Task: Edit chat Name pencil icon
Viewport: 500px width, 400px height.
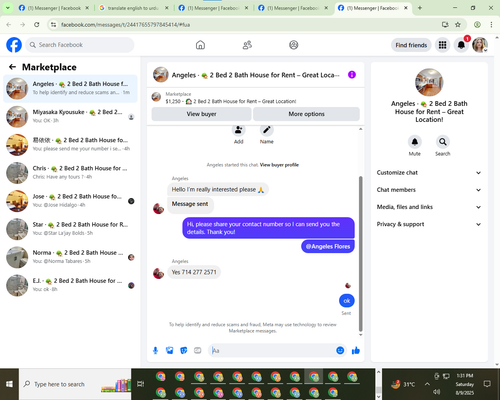Action: click(x=267, y=130)
